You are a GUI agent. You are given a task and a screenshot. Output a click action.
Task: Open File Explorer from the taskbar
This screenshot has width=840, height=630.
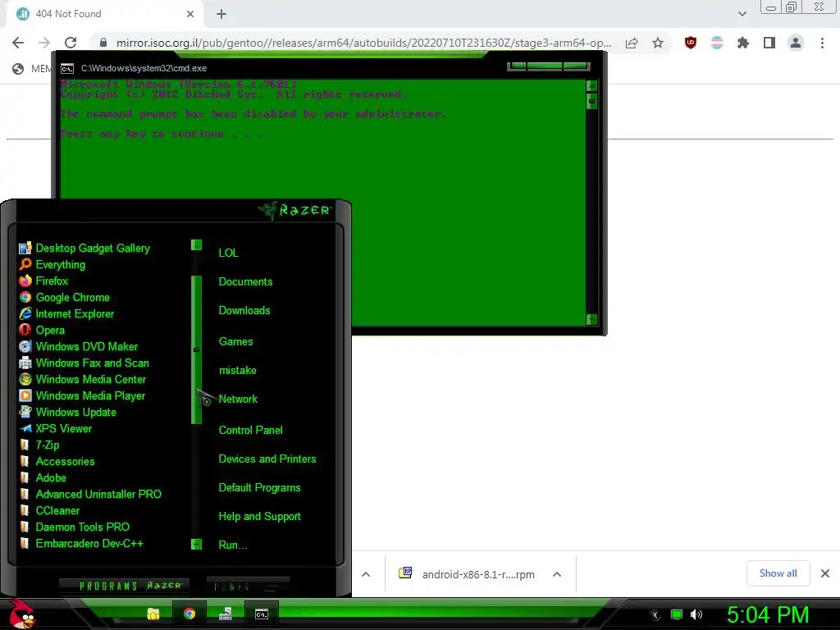(x=153, y=614)
